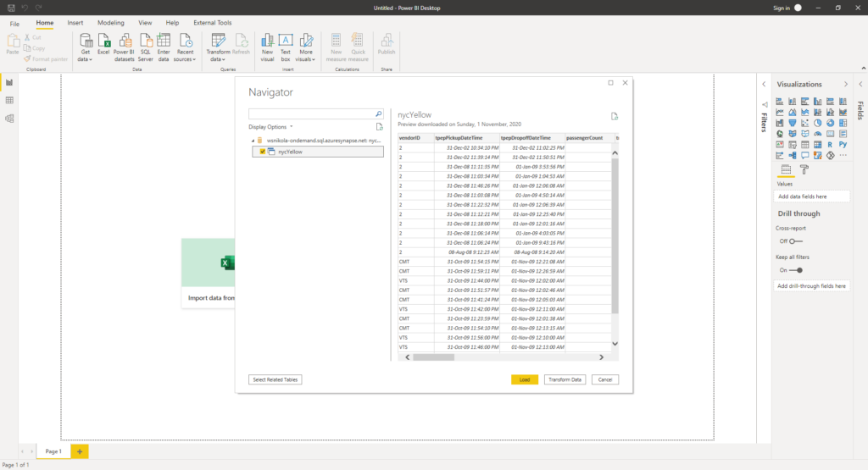The image size is (868, 470).
Task: Expand the Fields pane chevron
Action: pos(860,85)
